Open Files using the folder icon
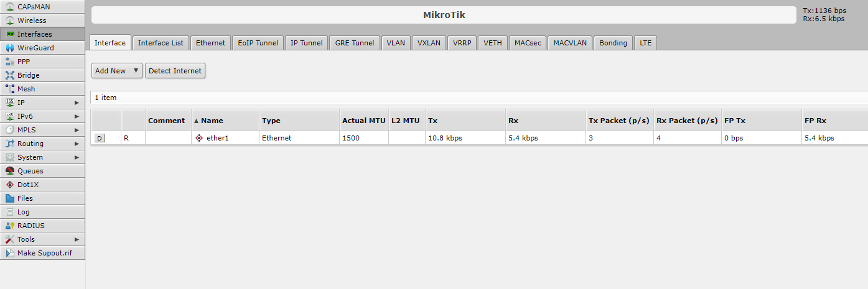Viewport: 868px width, 289px height. click(x=9, y=198)
